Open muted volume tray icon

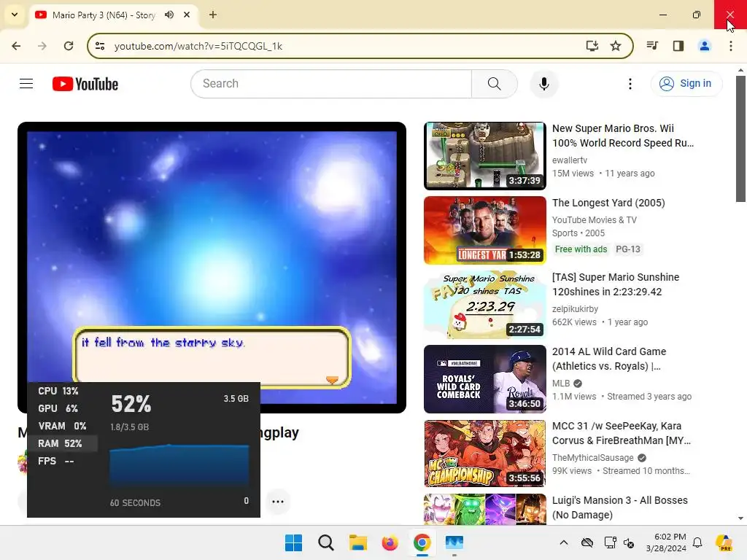[629, 542]
